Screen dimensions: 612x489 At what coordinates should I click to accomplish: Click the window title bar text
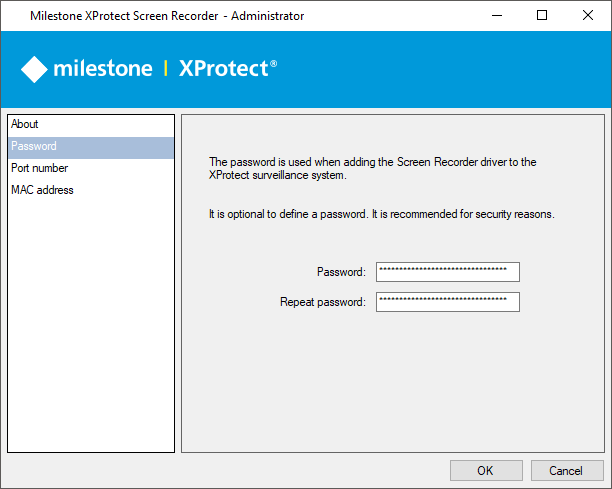point(167,16)
